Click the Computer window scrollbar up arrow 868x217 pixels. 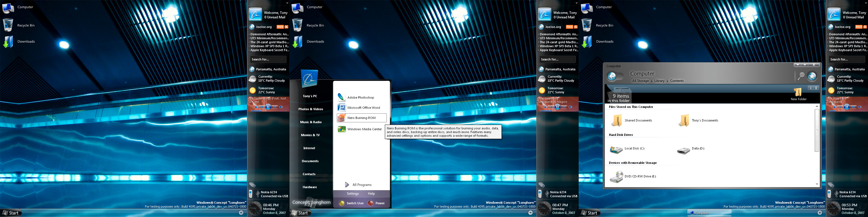[817, 106]
